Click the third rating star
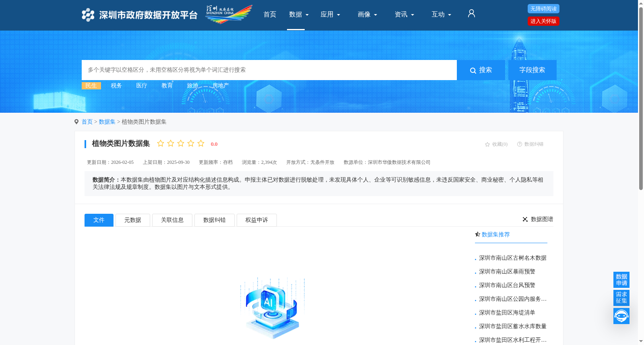The image size is (644, 345). tap(181, 143)
